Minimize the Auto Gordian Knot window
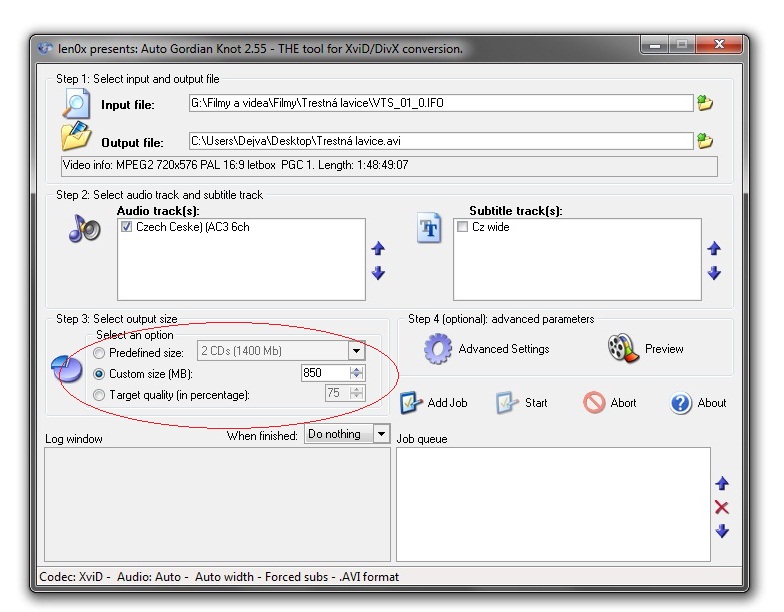 point(655,46)
